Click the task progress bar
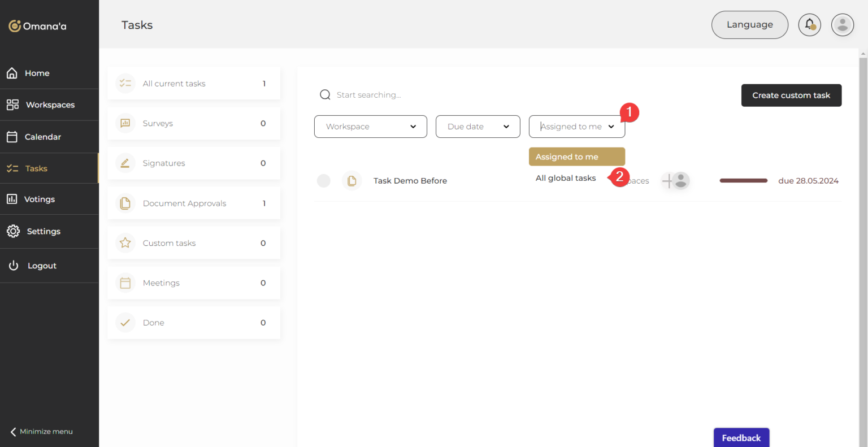868x447 pixels. pyautogui.click(x=743, y=181)
